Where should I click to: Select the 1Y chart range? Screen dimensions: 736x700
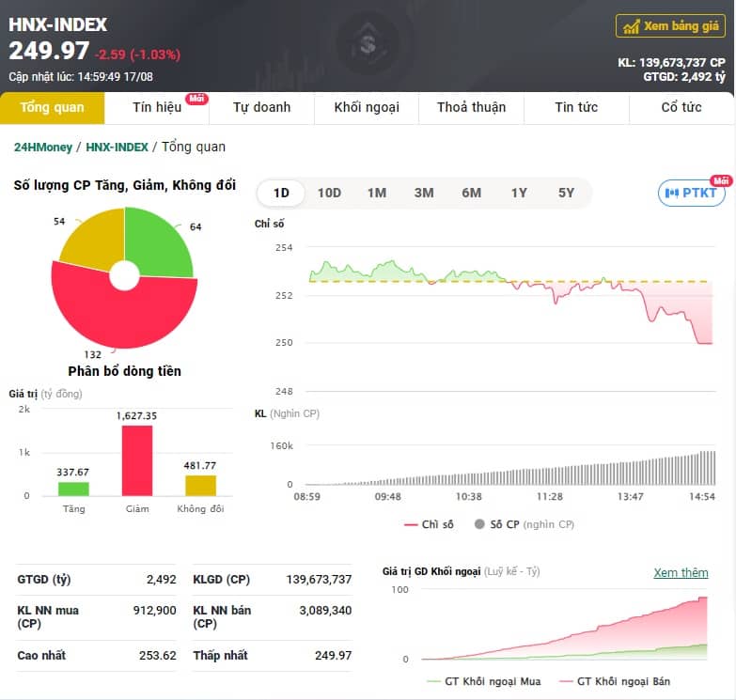(519, 193)
